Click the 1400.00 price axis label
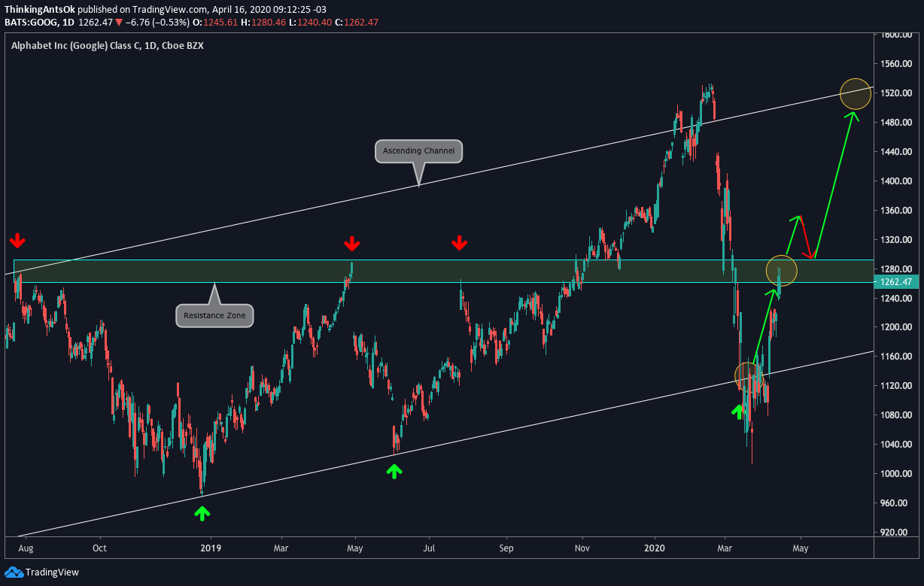This screenshot has width=924, height=586. pos(896,181)
